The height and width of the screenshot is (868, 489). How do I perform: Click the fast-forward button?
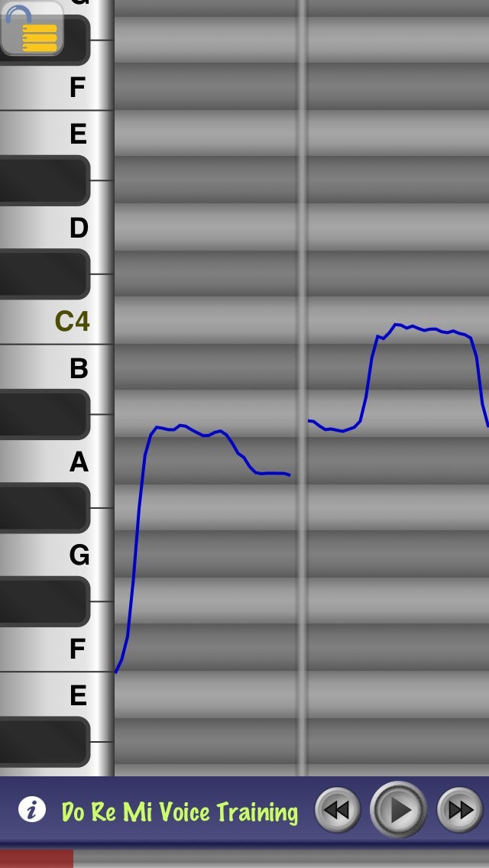460,810
